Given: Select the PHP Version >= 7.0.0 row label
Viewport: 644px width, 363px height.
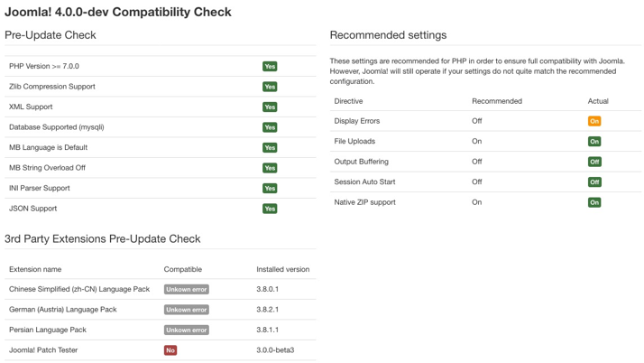Looking at the screenshot, I should click(44, 66).
